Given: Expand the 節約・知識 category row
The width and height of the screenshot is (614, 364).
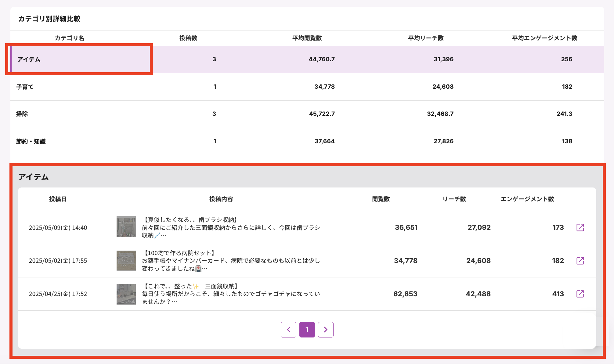Looking at the screenshot, I should (x=31, y=141).
